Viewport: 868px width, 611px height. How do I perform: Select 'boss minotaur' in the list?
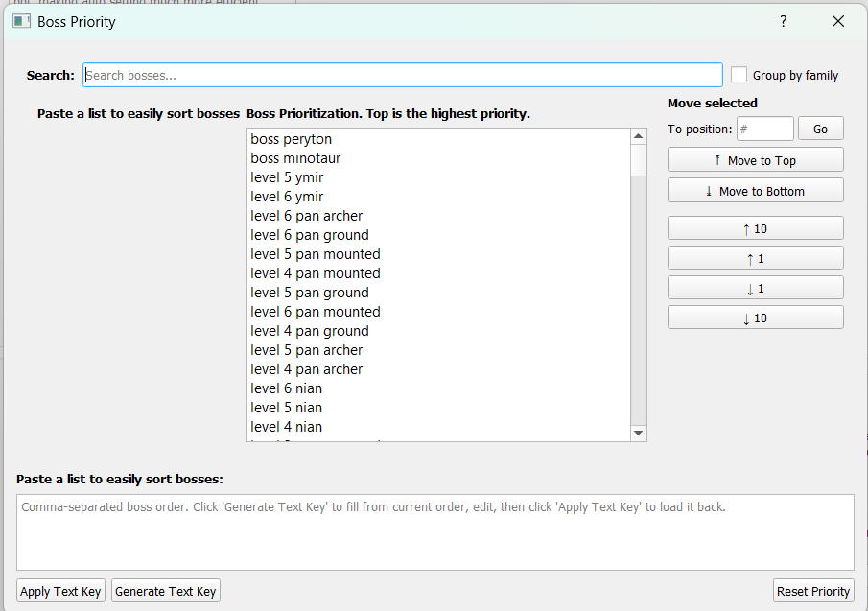pyautogui.click(x=439, y=158)
